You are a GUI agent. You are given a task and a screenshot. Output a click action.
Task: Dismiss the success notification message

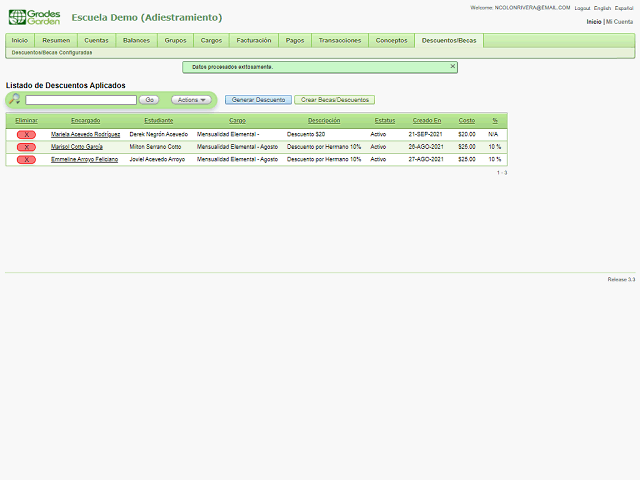tap(452, 67)
